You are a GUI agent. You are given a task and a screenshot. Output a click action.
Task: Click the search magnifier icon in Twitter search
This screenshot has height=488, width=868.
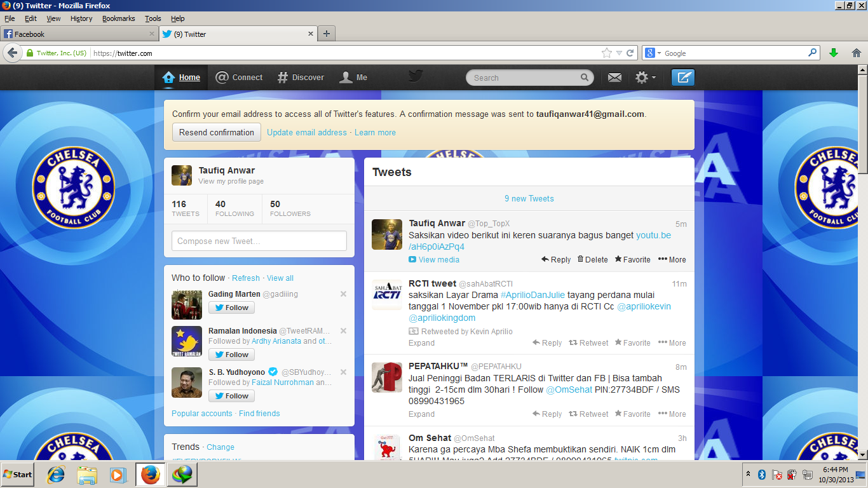[584, 78]
